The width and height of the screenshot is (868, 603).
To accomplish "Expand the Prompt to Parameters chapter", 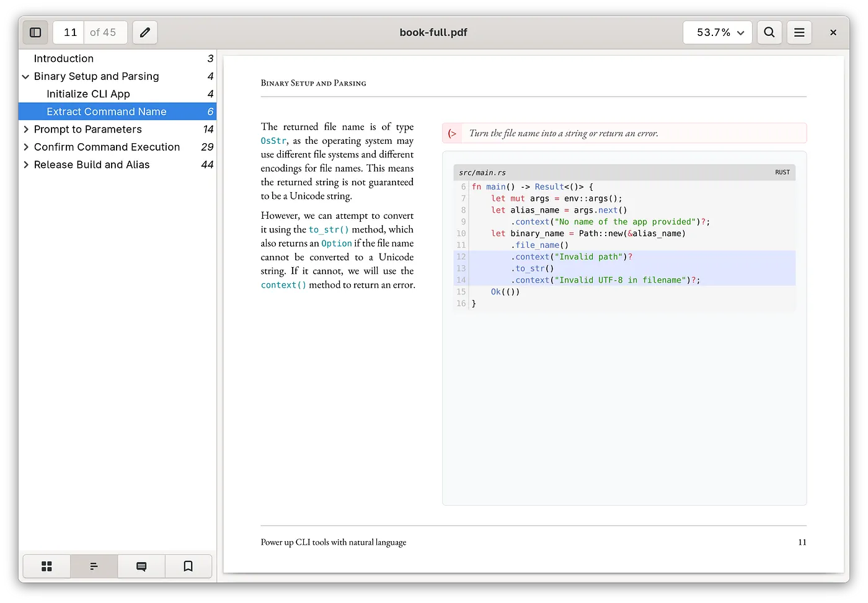I will (25, 129).
